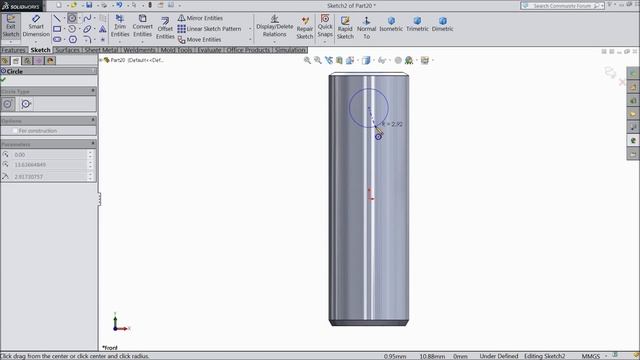Switch to FeatureManager design tree tab
Screen dimensions: 640x360
(5, 61)
